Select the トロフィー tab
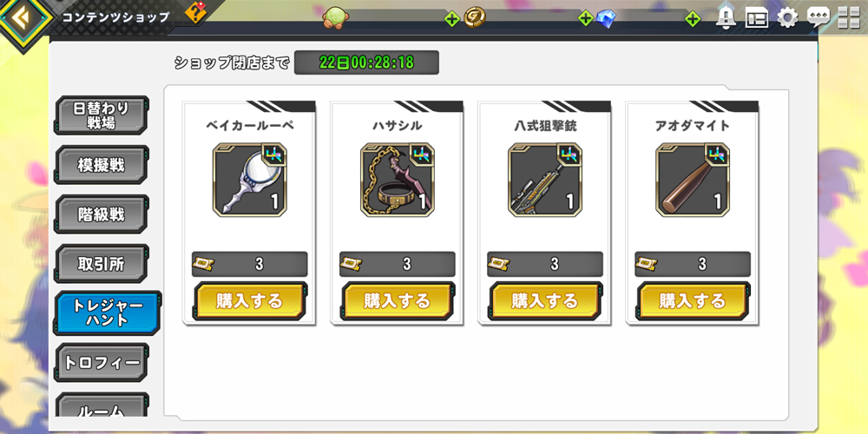 tap(102, 363)
